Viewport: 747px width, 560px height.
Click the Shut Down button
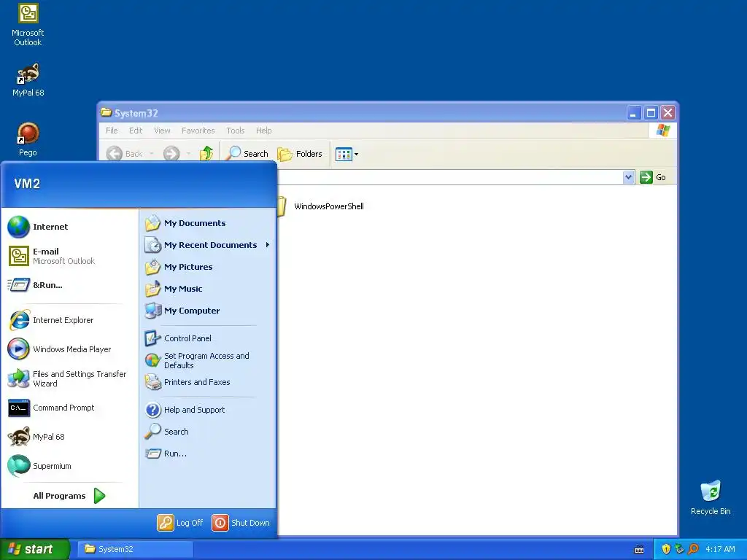(x=241, y=523)
